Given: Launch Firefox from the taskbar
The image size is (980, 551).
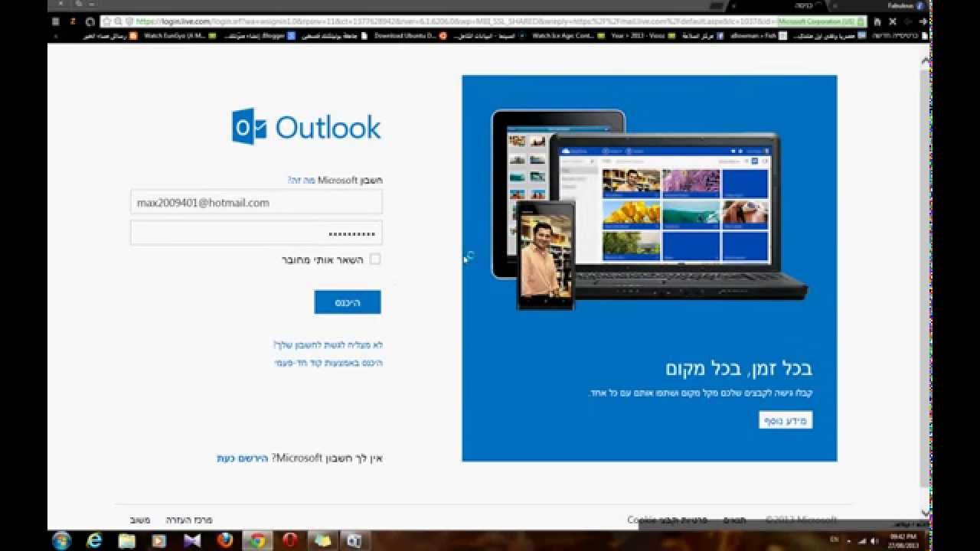Looking at the screenshot, I should coord(224,540).
